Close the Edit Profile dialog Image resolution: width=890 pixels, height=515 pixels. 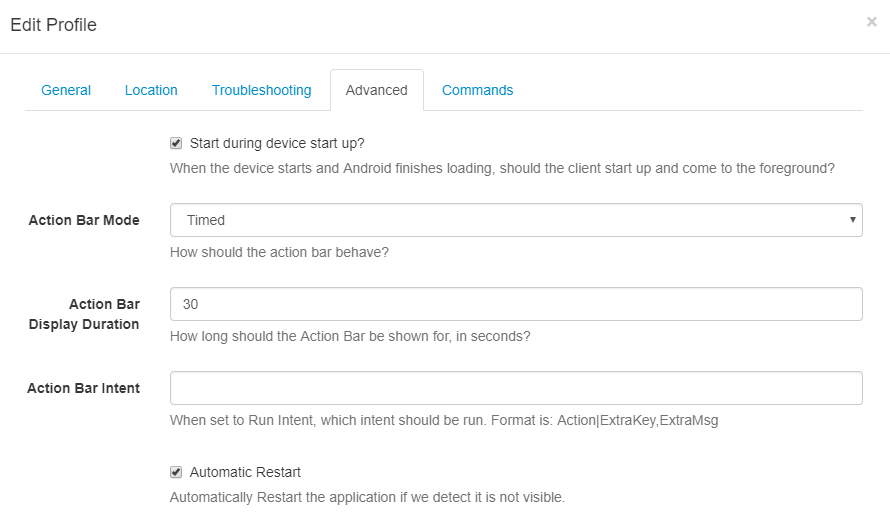click(871, 22)
